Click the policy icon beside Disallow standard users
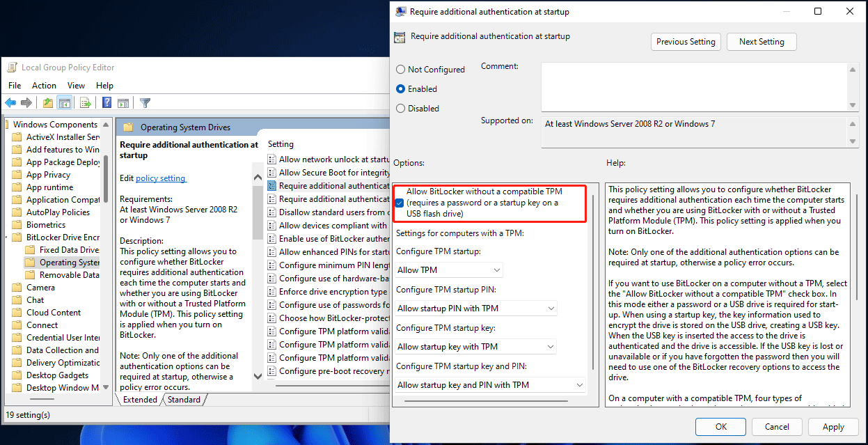The width and height of the screenshot is (868, 445). [x=272, y=212]
